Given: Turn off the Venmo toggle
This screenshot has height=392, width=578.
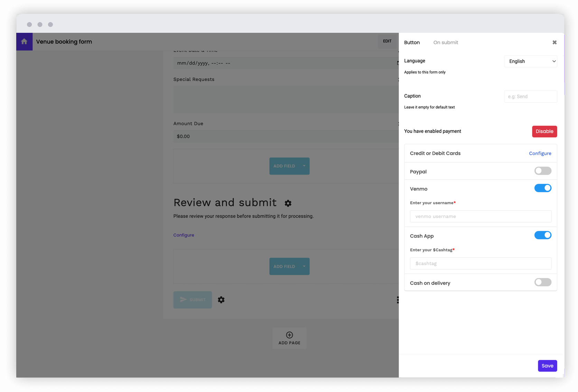Looking at the screenshot, I should tap(542, 188).
